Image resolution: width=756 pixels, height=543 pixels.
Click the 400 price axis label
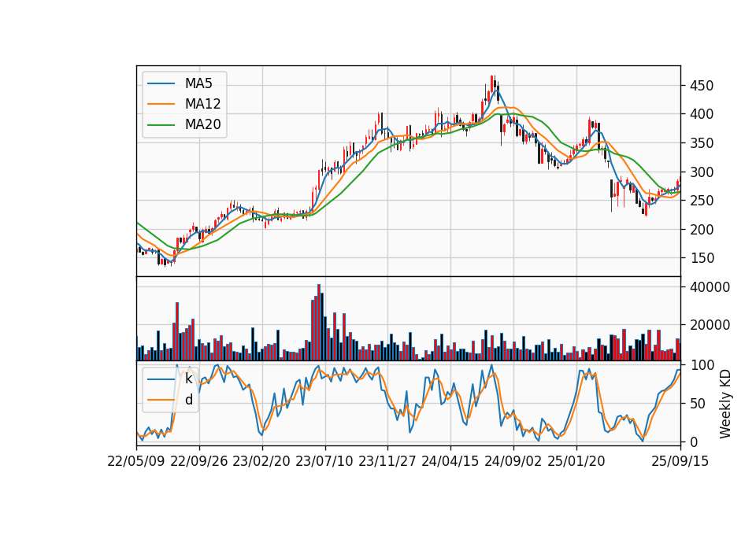(x=702, y=114)
